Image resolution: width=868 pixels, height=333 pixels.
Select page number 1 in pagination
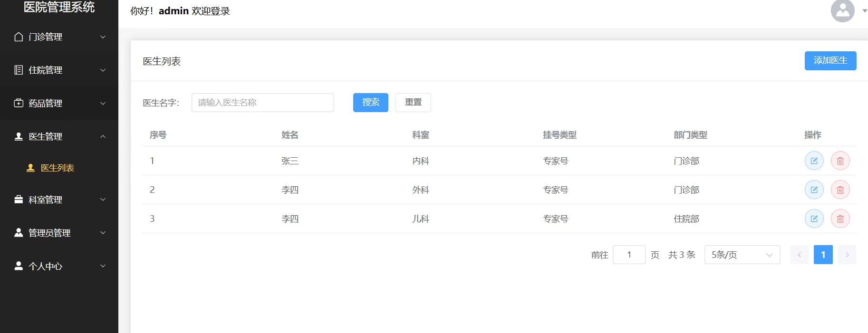pos(823,255)
